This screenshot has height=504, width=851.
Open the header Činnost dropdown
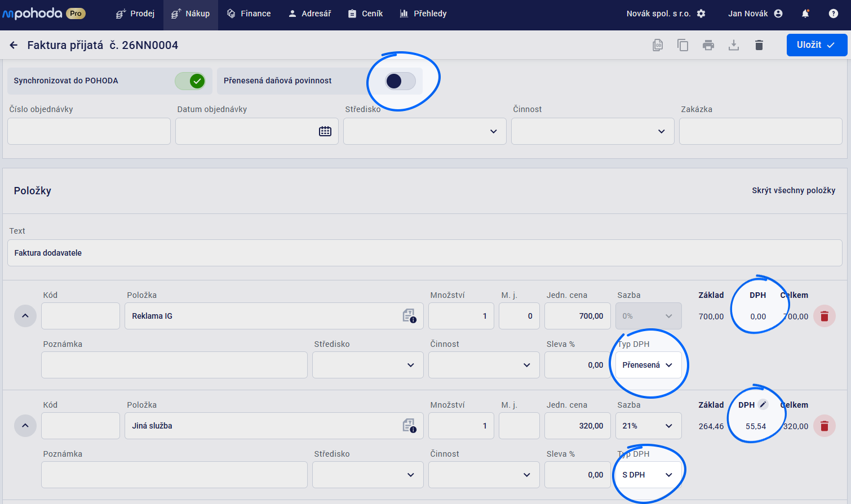pyautogui.click(x=593, y=131)
